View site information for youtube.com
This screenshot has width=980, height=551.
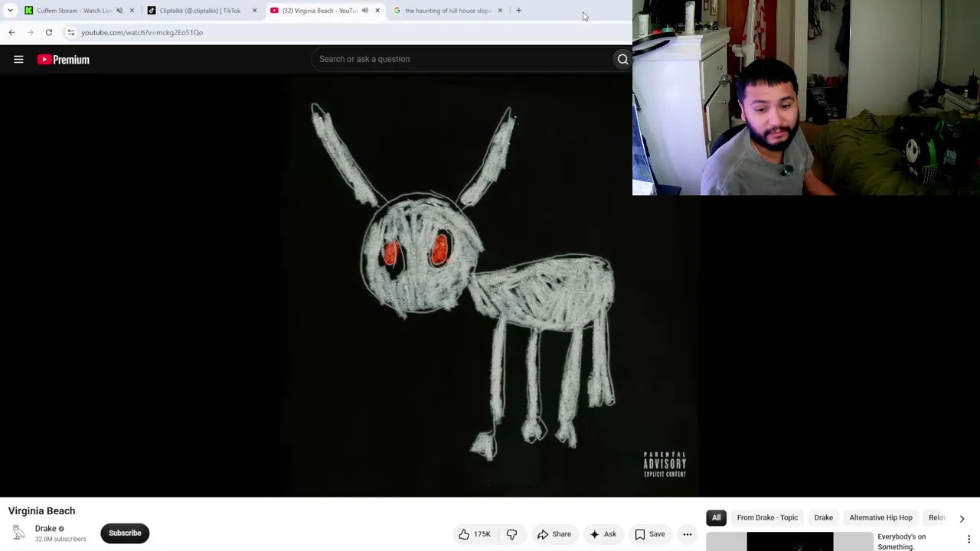pos(70,32)
